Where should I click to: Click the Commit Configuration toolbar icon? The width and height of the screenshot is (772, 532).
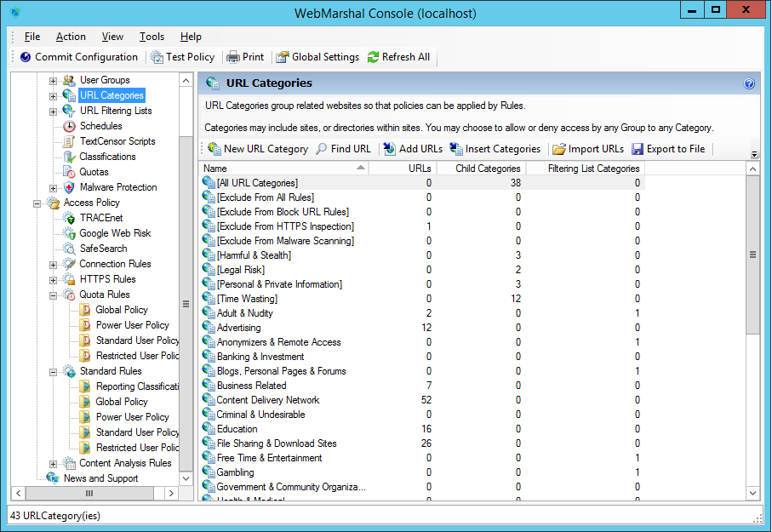pyautogui.click(x=26, y=57)
